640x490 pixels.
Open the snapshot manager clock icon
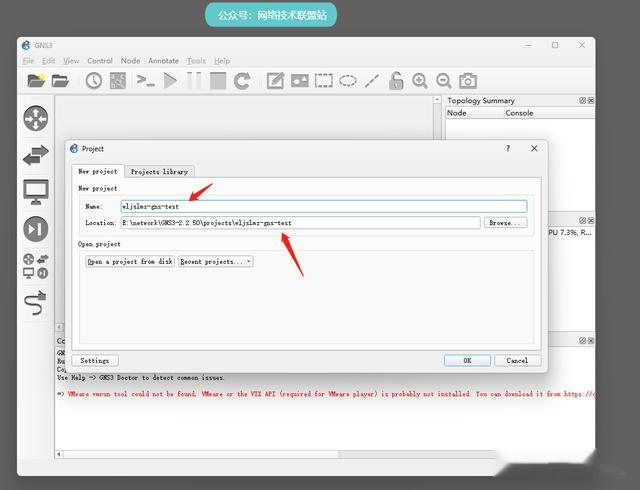93,80
